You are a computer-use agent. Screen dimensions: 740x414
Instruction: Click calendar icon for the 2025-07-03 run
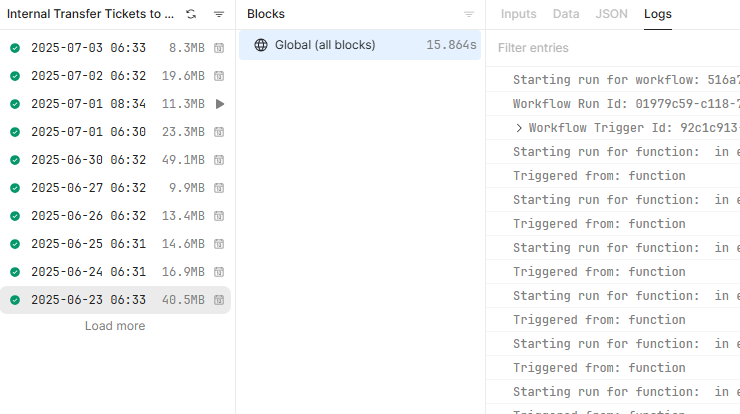[x=219, y=48]
